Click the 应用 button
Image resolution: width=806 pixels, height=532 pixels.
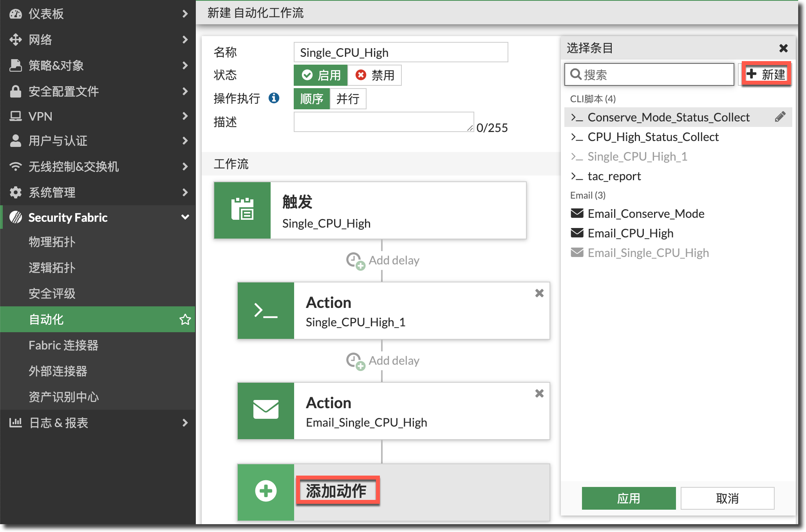tap(629, 498)
